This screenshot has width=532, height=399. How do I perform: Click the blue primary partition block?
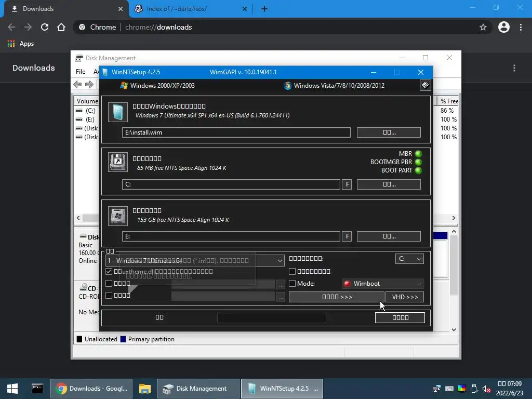tap(441, 236)
